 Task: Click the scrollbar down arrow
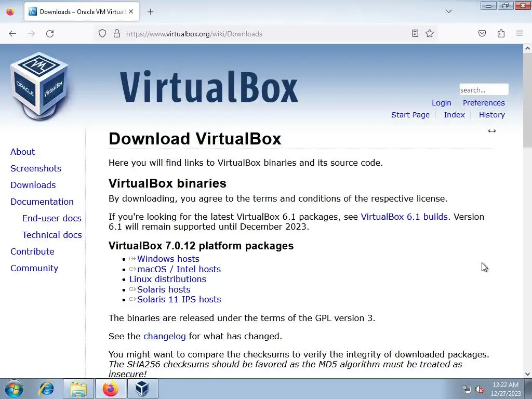(527, 374)
